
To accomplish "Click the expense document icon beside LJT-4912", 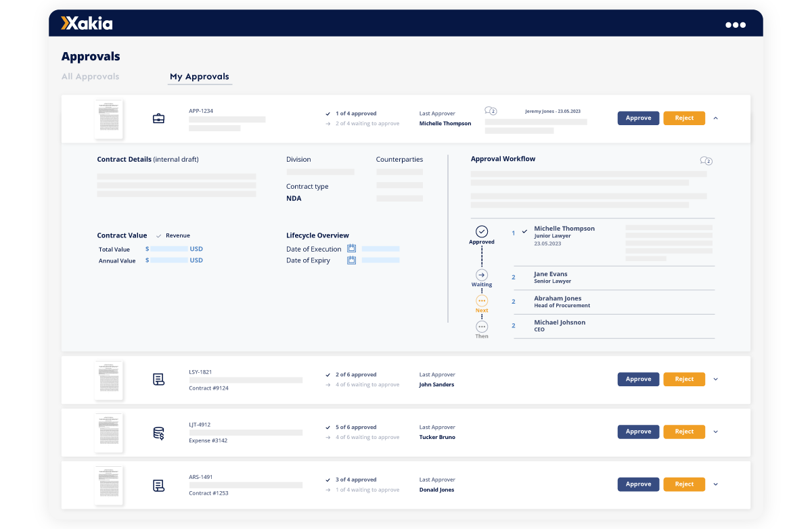I will coord(158,432).
